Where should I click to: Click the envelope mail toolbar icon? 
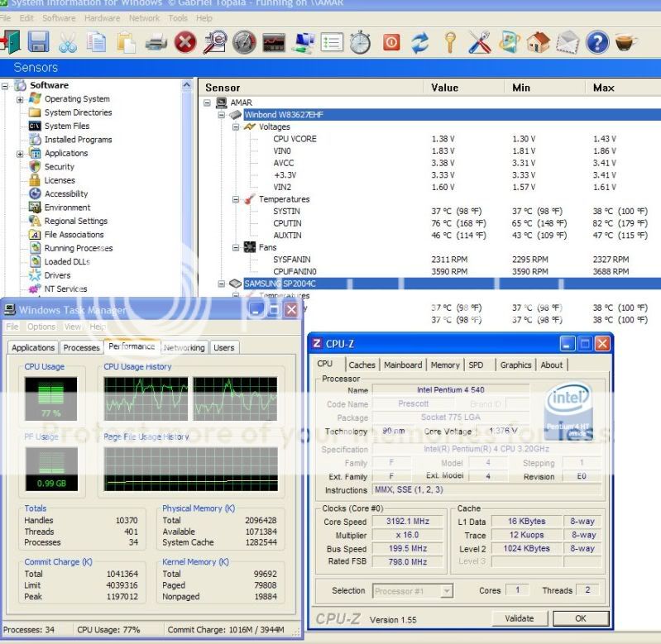pos(568,42)
